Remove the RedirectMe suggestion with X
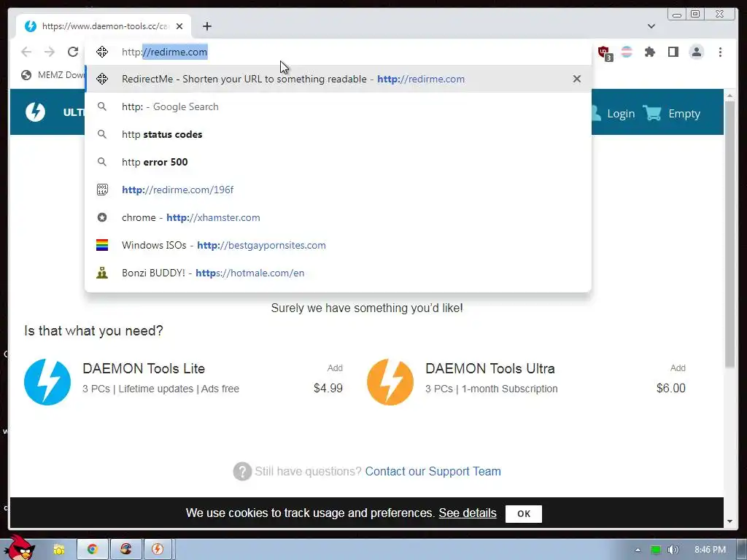 click(x=576, y=79)
